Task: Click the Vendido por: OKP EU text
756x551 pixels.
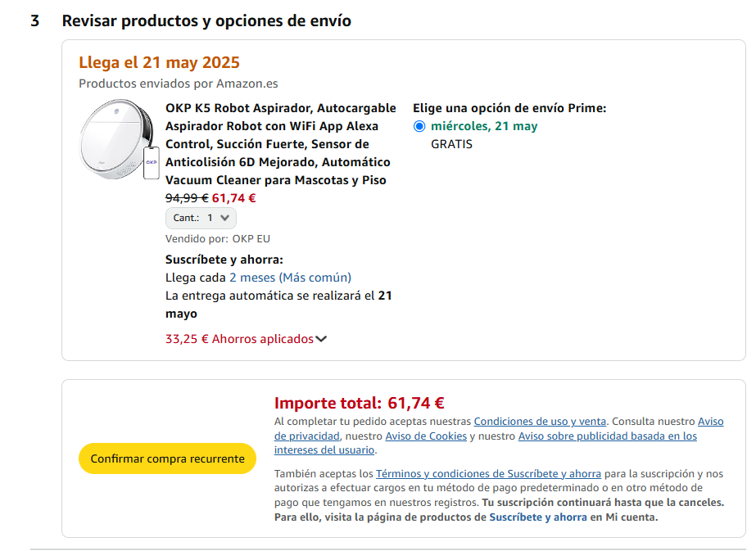Action: (x=217, y=238)
